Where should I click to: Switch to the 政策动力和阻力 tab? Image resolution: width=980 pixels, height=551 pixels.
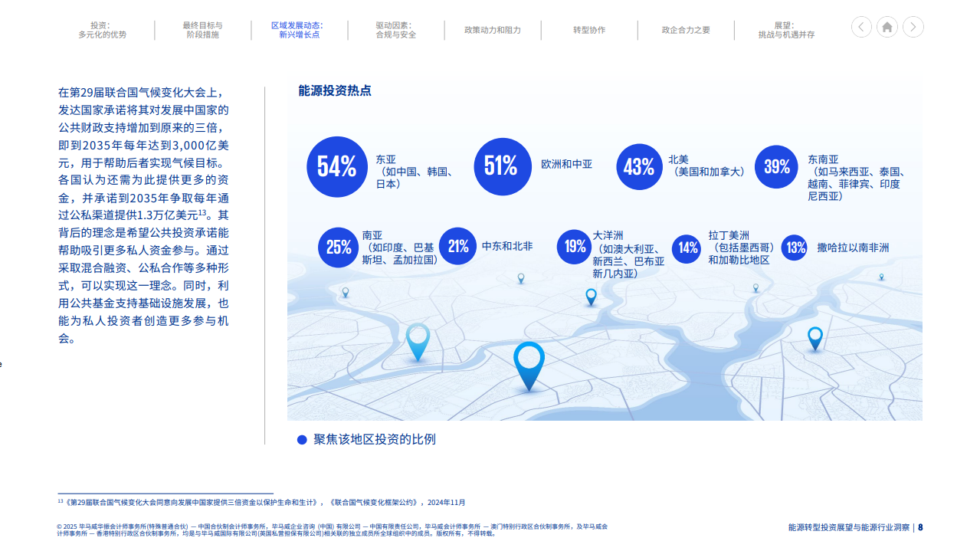(x=493, y=29)
